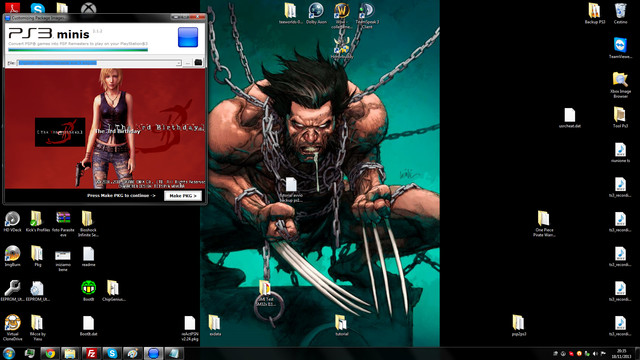Open the riunione ts audio file
Viewport: 640px width, 360px height.
620,152
